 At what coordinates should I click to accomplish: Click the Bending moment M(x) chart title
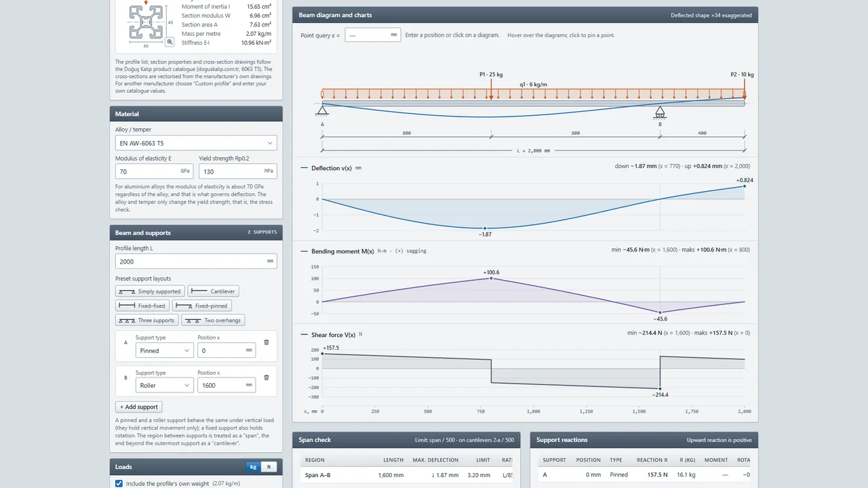(342, 251)
